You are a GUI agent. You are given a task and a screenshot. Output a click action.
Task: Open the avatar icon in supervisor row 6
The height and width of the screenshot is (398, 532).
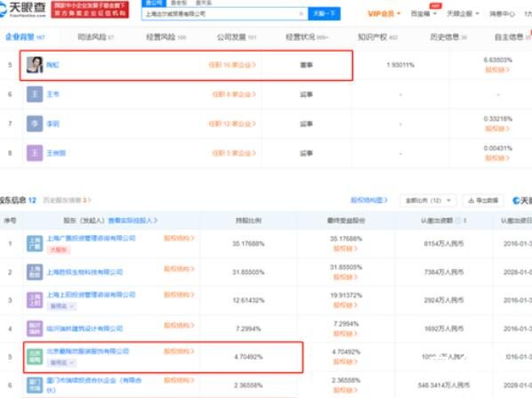coord(35,94)
